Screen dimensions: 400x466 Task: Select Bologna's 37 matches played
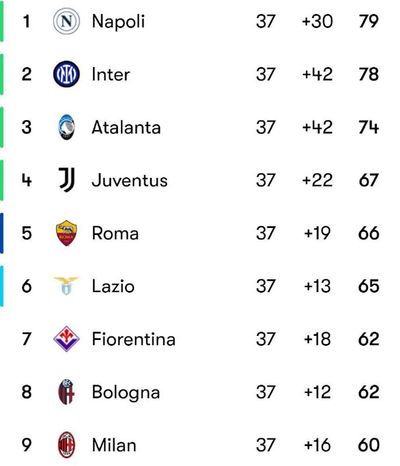tap(266, 392)
